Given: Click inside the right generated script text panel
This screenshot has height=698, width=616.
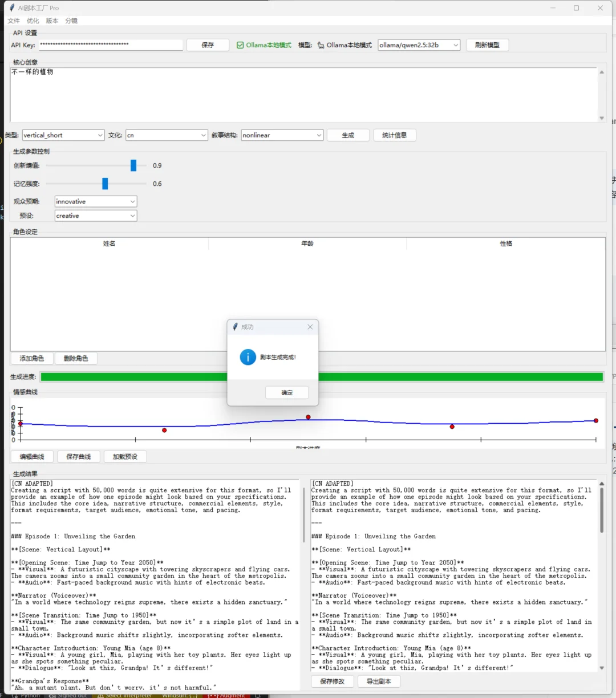Looking at the screenshot, I should [454, 576].
